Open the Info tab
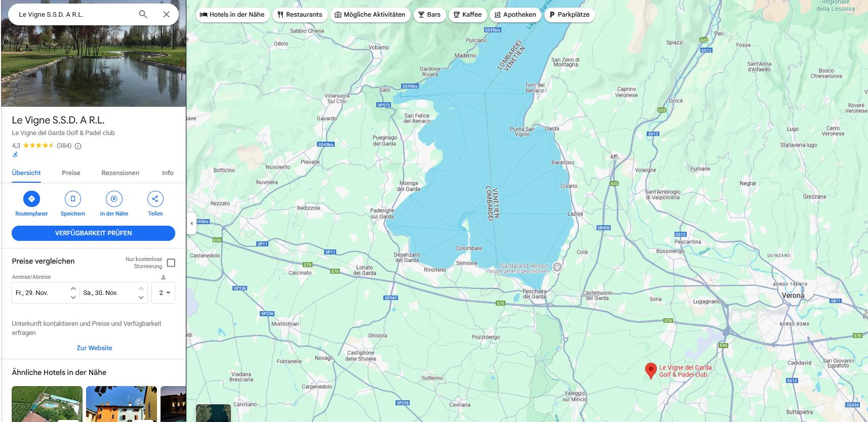Image resolution: width=868 pixels, height=422 pixels. pos(168,173)
